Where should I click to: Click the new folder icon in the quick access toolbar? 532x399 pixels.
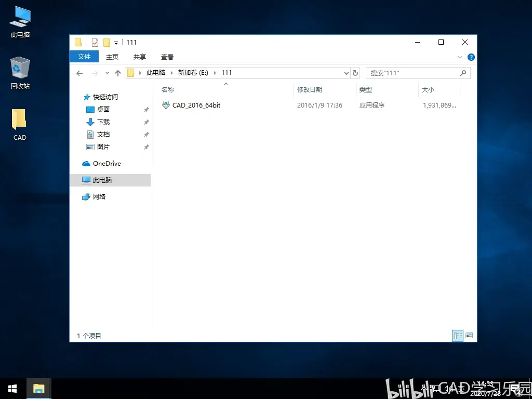tap(107, 43)
